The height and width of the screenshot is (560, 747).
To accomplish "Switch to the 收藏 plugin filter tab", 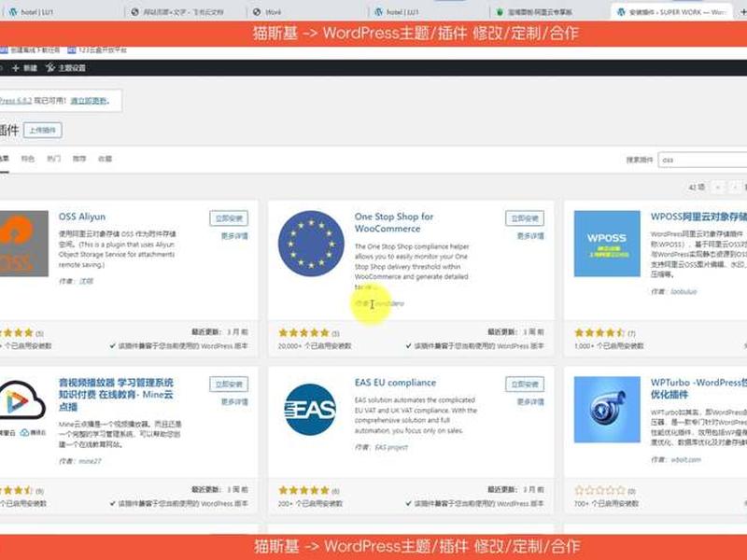I will 105,159.
